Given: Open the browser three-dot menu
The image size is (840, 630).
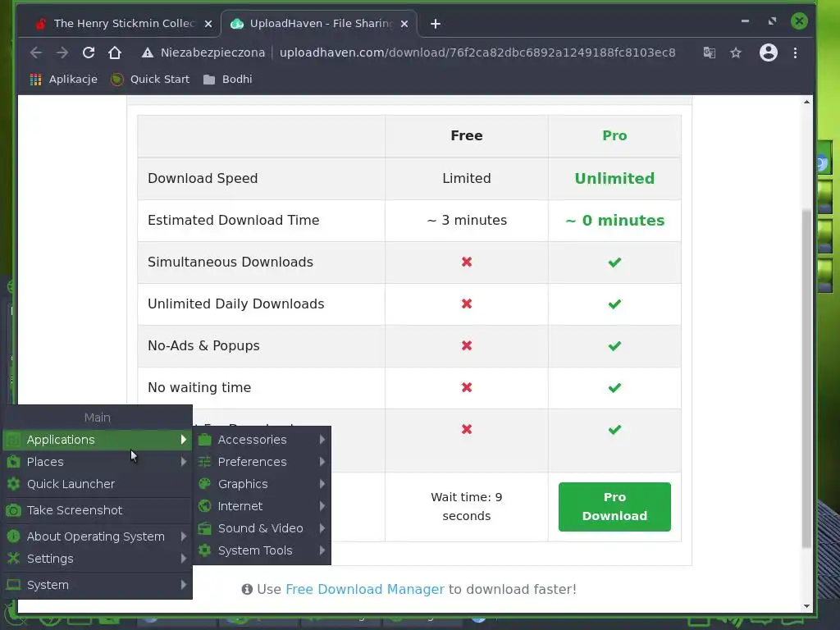Looking at the screenshot, I should [795, 52].
